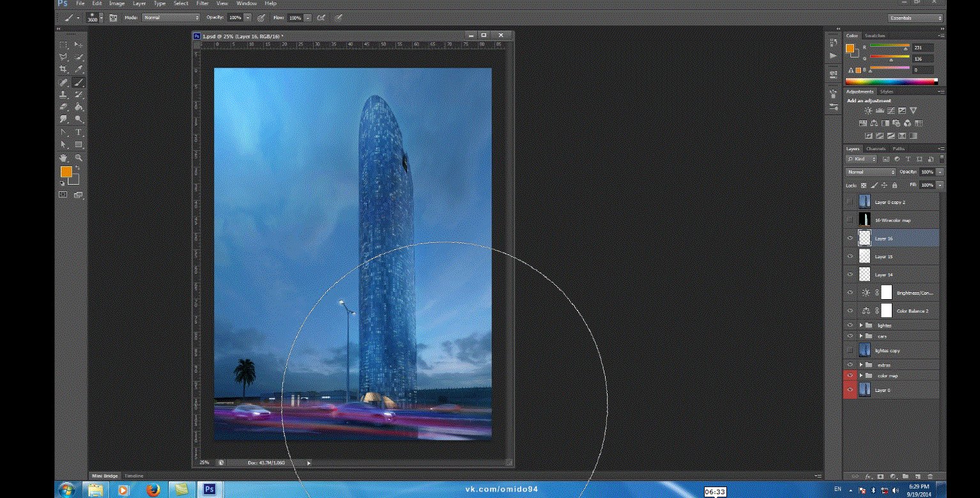Viewport: 980px width, 498px height.
Task: Open the layer Opacity slider arrow
Action: [x=940, y=172]
